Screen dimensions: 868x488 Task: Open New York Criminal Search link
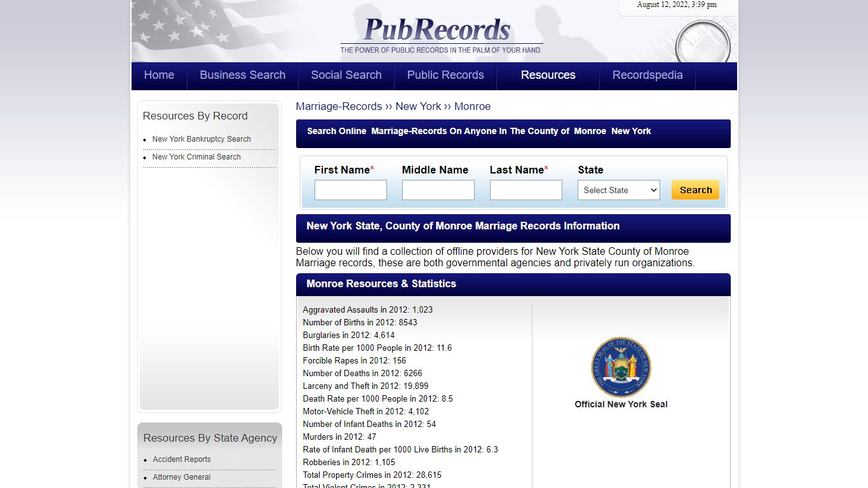pyautogui.click(x=196, y=157)
